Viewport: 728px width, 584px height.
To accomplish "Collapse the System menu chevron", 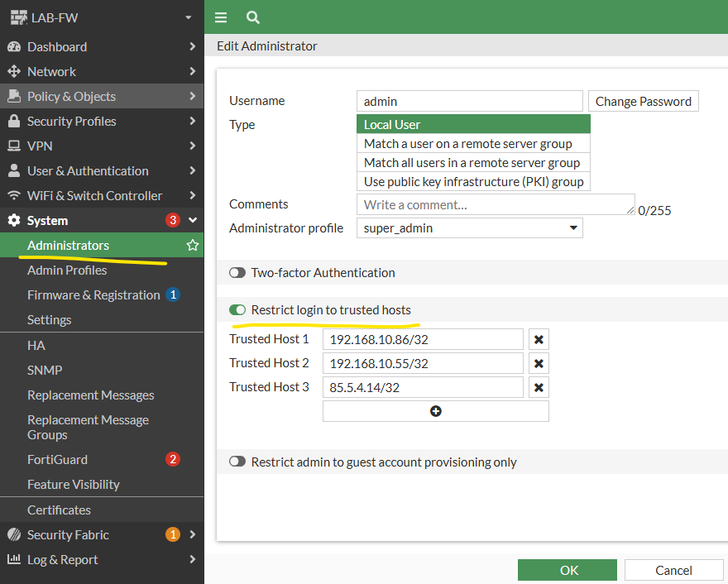I will point(193,220).
